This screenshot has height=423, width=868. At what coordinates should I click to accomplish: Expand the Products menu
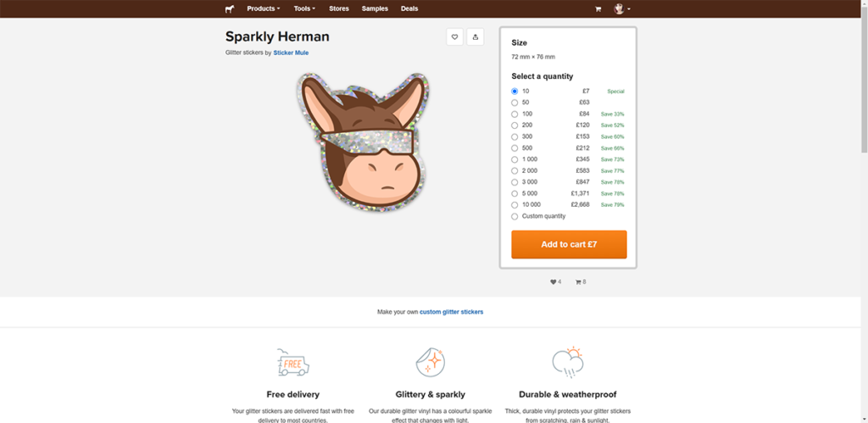click(x=264, y=8)
